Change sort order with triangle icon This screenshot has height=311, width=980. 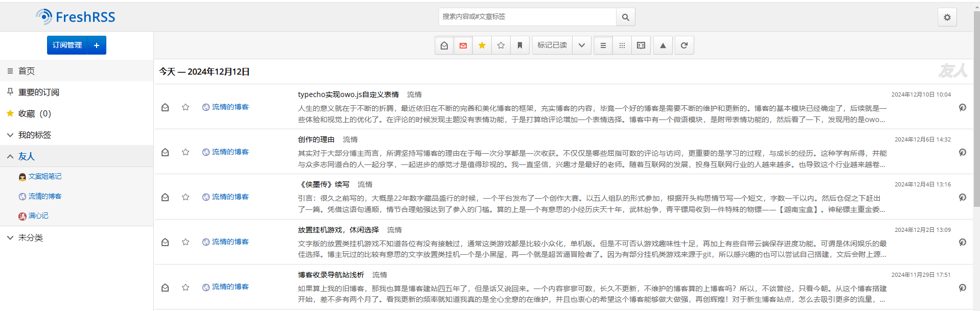pos(663,45)
